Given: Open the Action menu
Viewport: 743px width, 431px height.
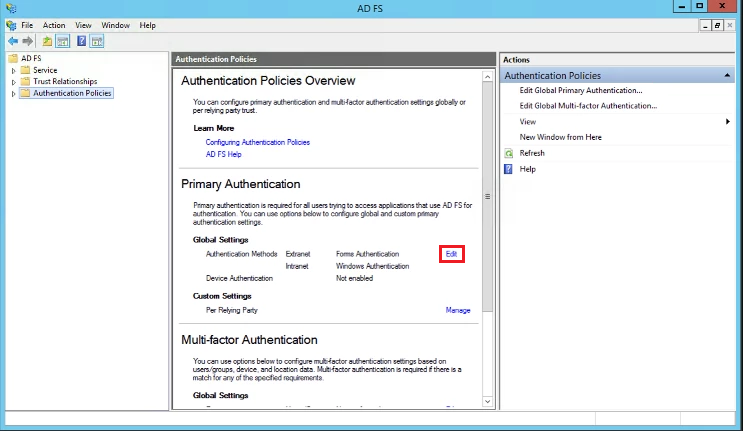Looking at the screenshot, I should pyautogui.click(x=54, y=25).
